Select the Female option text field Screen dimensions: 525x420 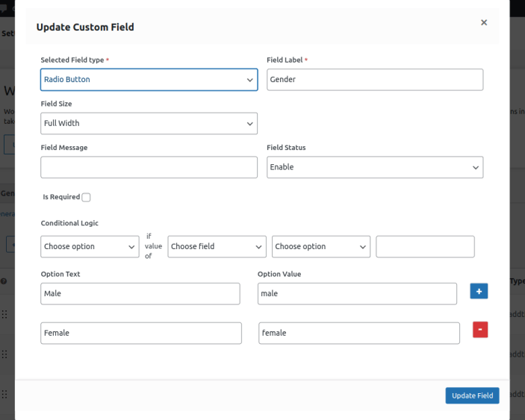pyautogui.click(x=141, y=333)
